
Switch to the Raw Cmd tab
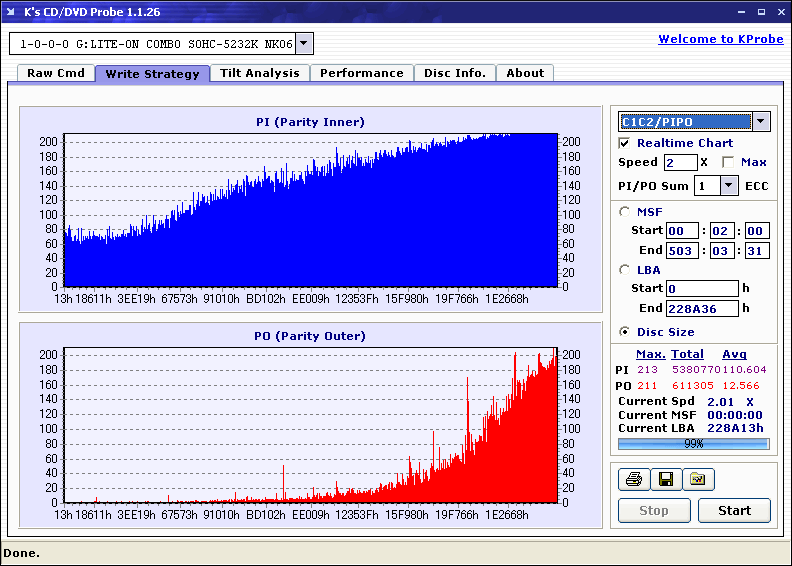pos(56,73)
